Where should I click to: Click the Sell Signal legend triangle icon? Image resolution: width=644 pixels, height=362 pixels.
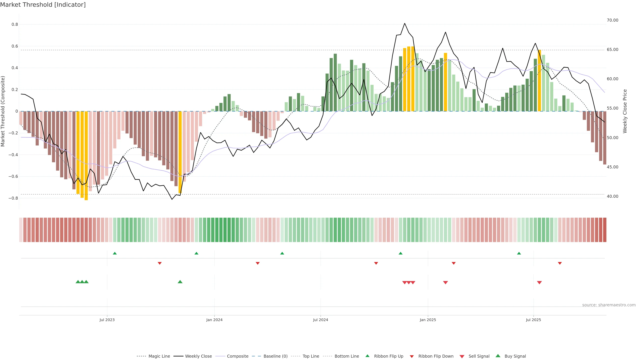[x=462, y=356]
